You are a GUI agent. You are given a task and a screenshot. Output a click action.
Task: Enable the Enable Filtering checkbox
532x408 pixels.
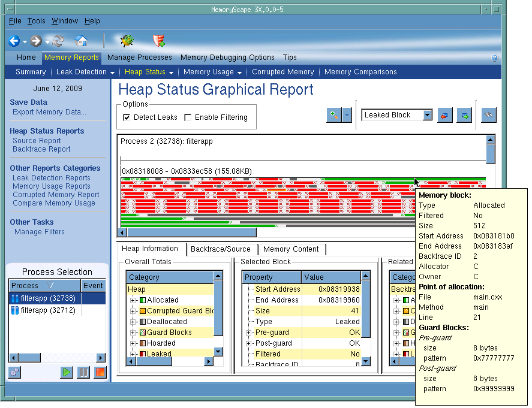[188, 117]
